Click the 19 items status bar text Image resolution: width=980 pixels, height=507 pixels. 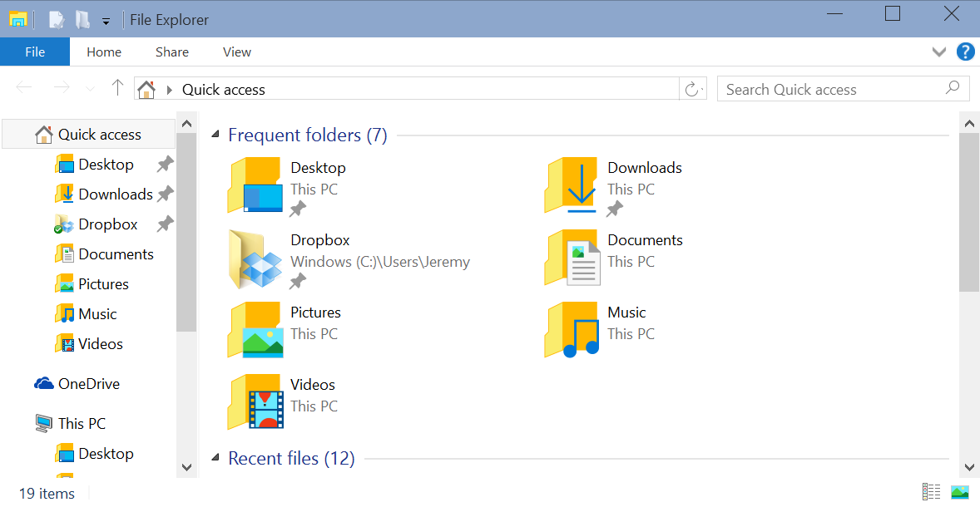(47, 493)
